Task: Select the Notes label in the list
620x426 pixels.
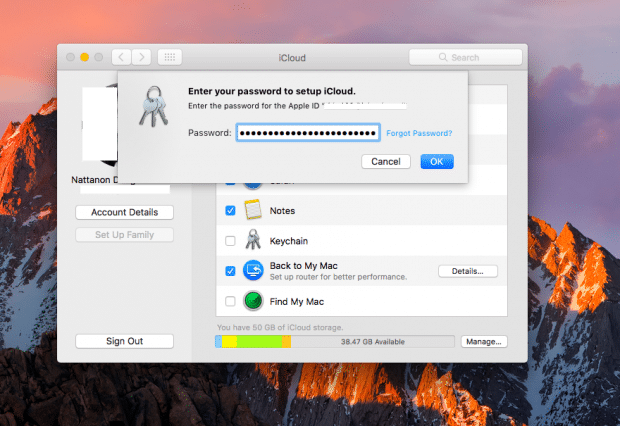Action: [x=282, y=211]
